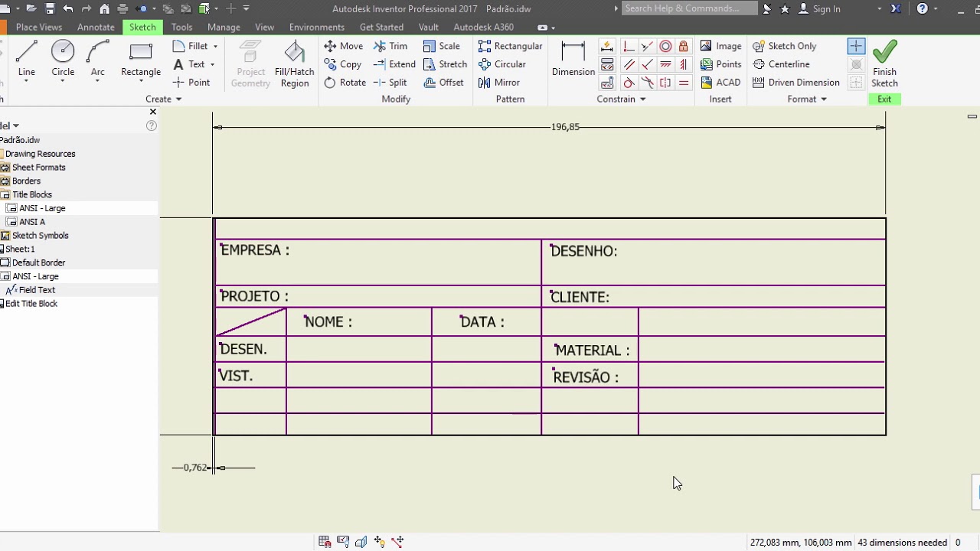Choose the Text tool
This screenshot has width=980, height=551.
click(x=190, y=64)
